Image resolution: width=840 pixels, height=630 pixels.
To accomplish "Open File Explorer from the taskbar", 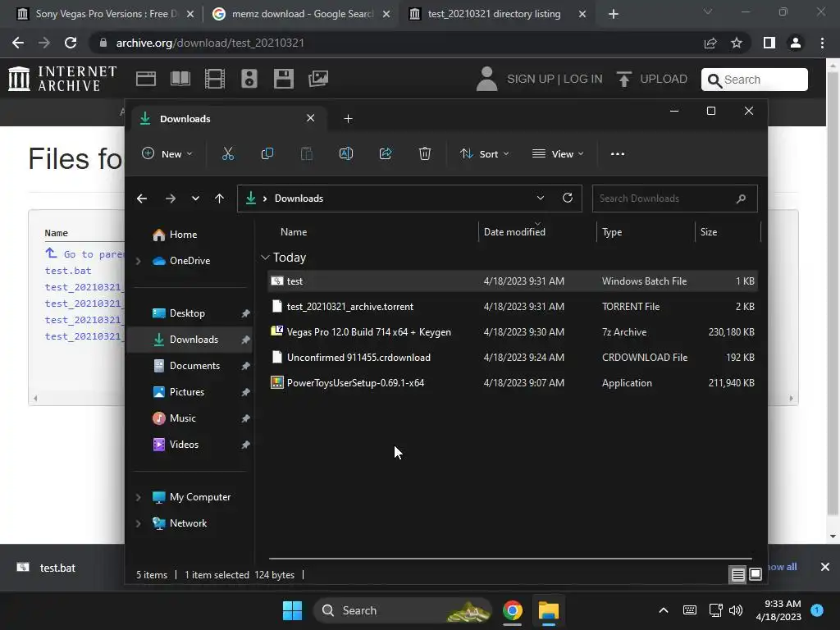I will (549, 610).
